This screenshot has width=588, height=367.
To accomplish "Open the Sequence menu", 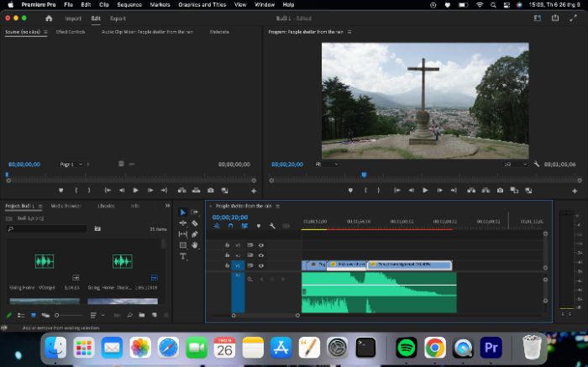I will click(x=129, y=4).
